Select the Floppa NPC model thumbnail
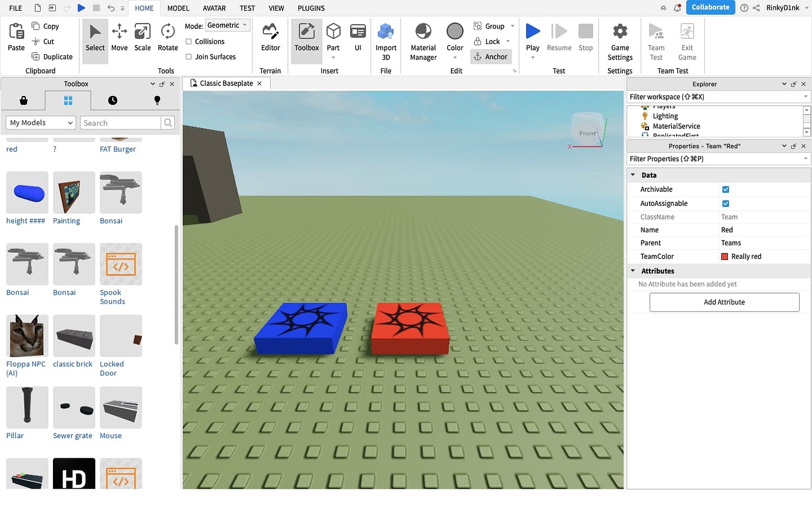The height and width of the screenshot is (507, 812). 26,336
